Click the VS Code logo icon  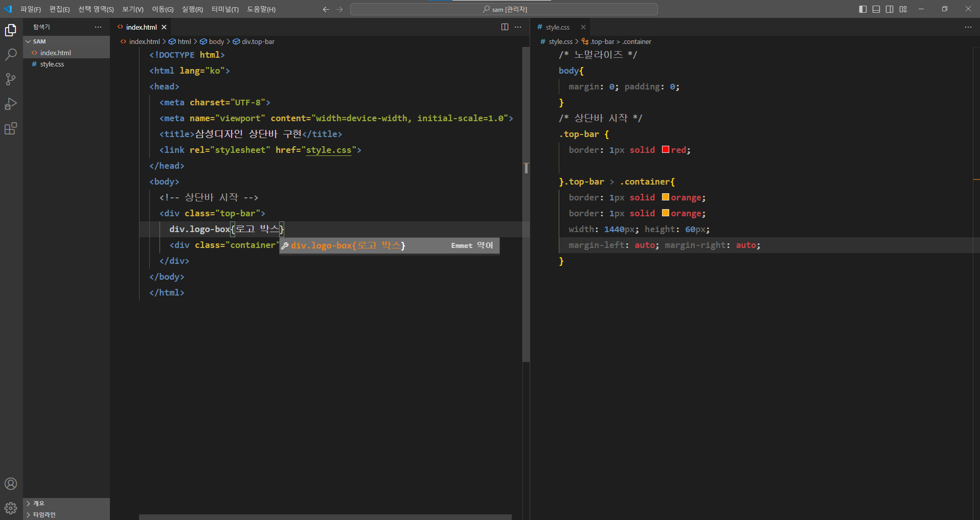tap(8, 9)
